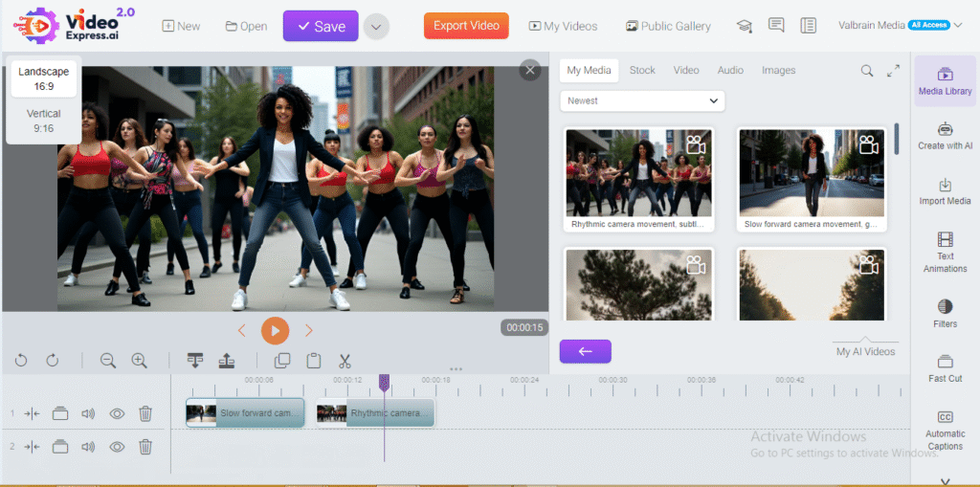980x487 pixels.
Task: Click the purple Save button
Action: point(321,26)
